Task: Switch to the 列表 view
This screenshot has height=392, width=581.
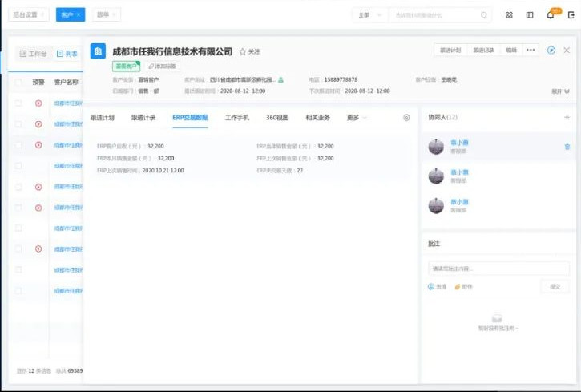Action: (x=67, y=54)
